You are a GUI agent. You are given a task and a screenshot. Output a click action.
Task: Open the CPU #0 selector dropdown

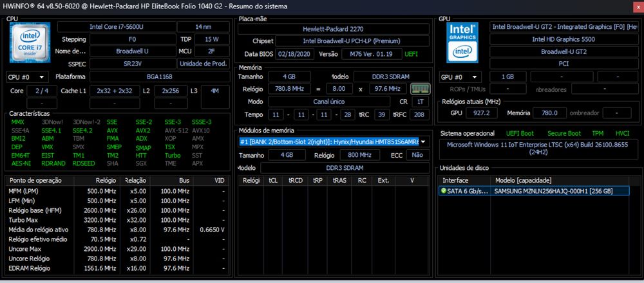click(x=28, y=77)
